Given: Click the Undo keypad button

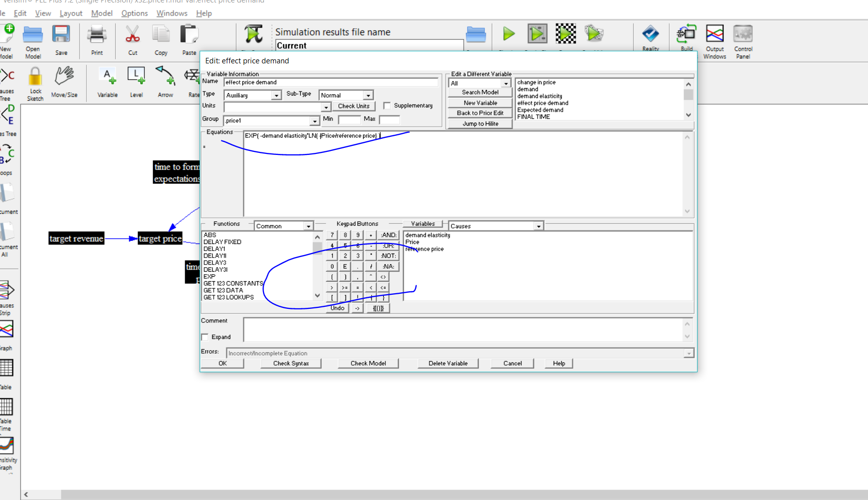Looking at the screenshot, I should [337, 308].
